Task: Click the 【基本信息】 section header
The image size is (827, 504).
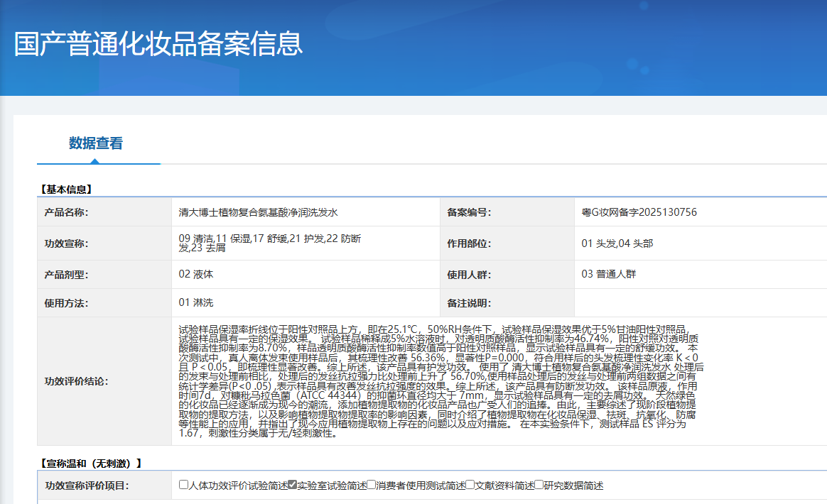Action: [65, 190]
